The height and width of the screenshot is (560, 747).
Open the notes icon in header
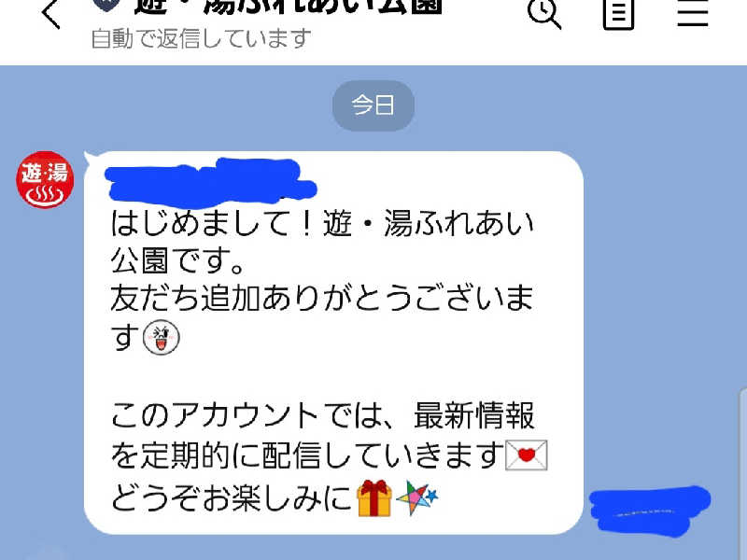[x=618, y=14]
